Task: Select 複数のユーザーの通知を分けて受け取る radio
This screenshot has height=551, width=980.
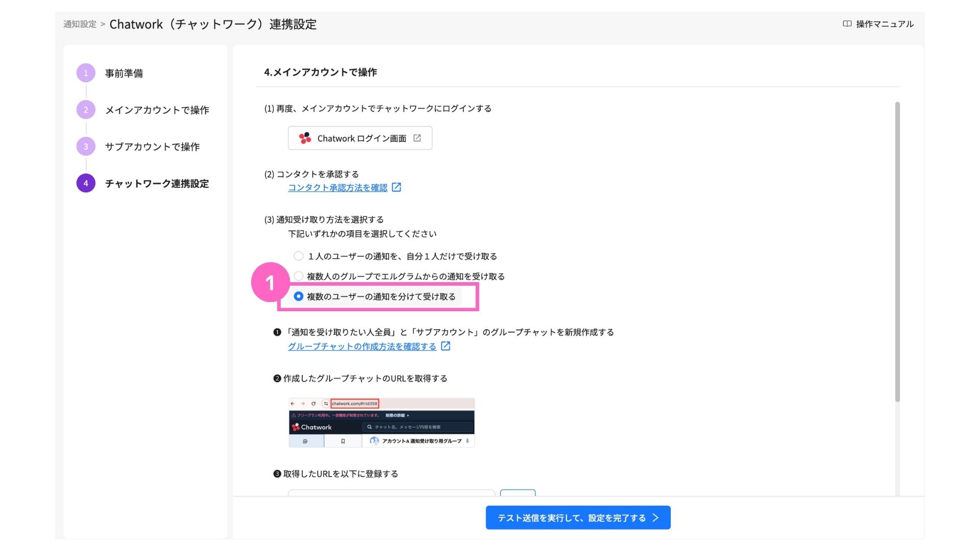Action: coord(299,296)
